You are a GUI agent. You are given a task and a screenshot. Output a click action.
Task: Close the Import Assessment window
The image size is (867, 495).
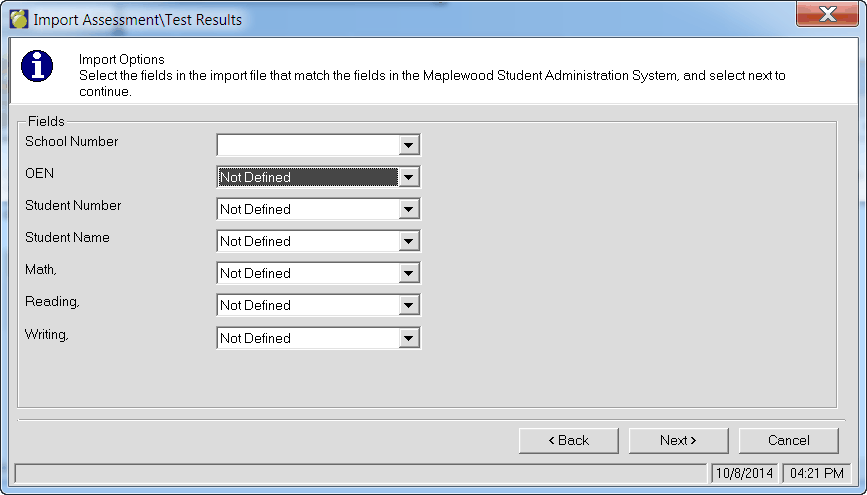point(828,15)
